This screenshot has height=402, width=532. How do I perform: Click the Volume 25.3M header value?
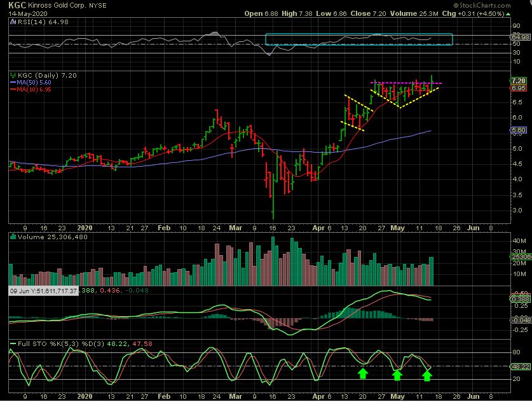(x=414, y=13)
